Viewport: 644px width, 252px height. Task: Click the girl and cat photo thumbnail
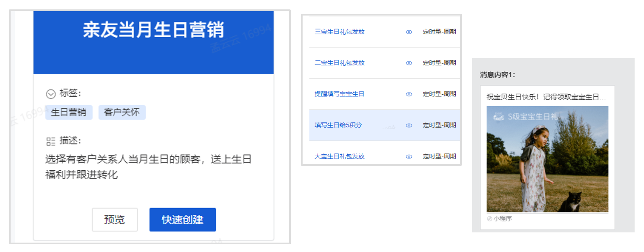click(x=547, y=163)
